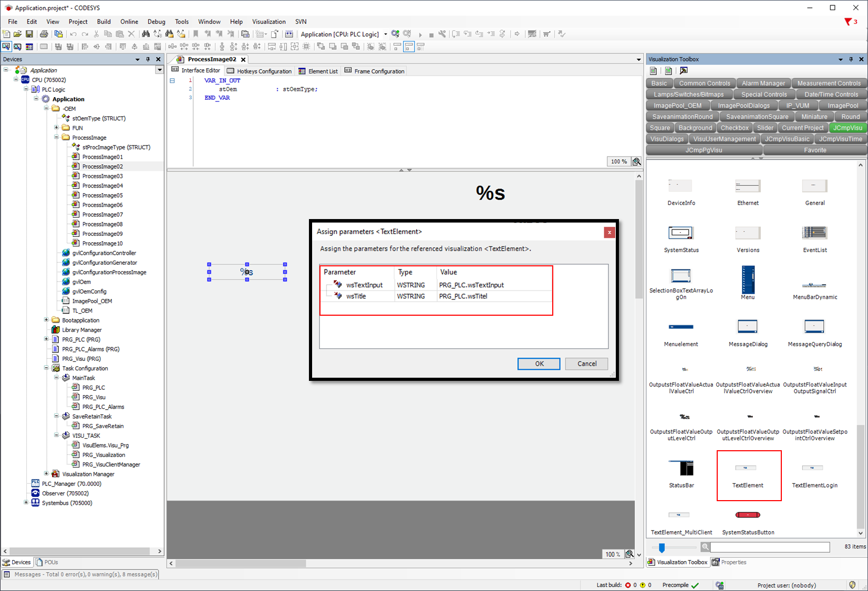This screenshot has width=868, height=591.
Task: Toggle auto-hide pin on the Visualization Toolbox
Action: (x=851, y=59)
